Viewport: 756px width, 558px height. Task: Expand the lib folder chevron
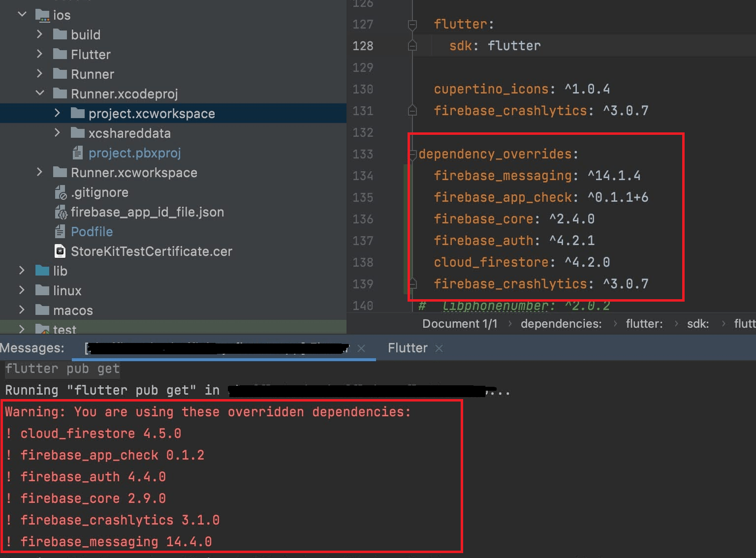[x=22, y=270]
